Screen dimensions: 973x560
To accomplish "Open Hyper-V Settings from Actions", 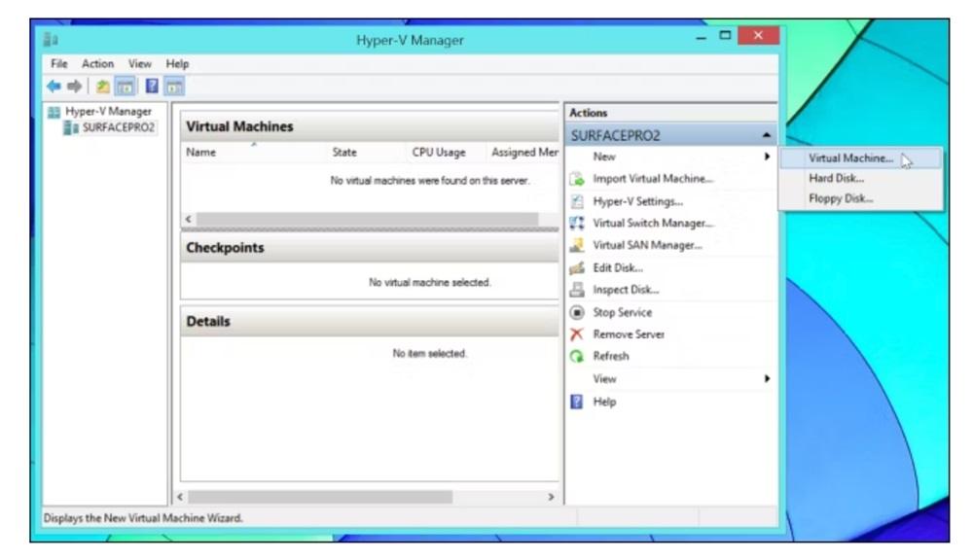I will [x=637, y=201].
